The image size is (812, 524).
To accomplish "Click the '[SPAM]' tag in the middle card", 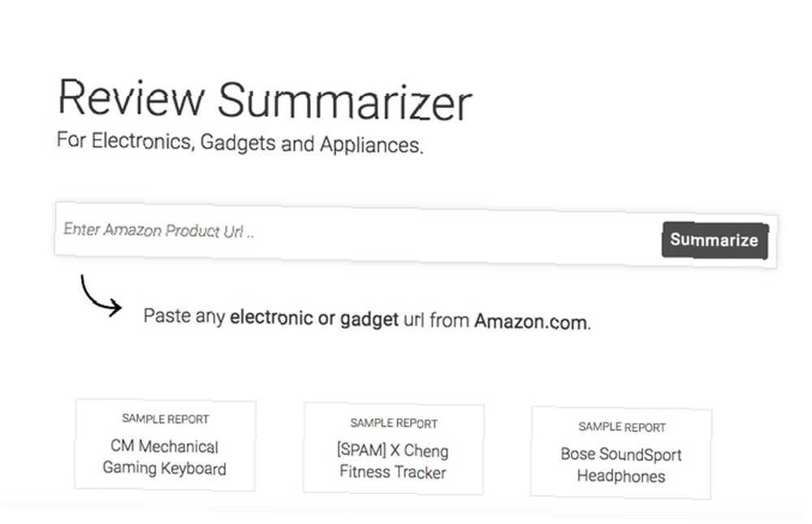I will pyautogui.click(x=361, y=449).
